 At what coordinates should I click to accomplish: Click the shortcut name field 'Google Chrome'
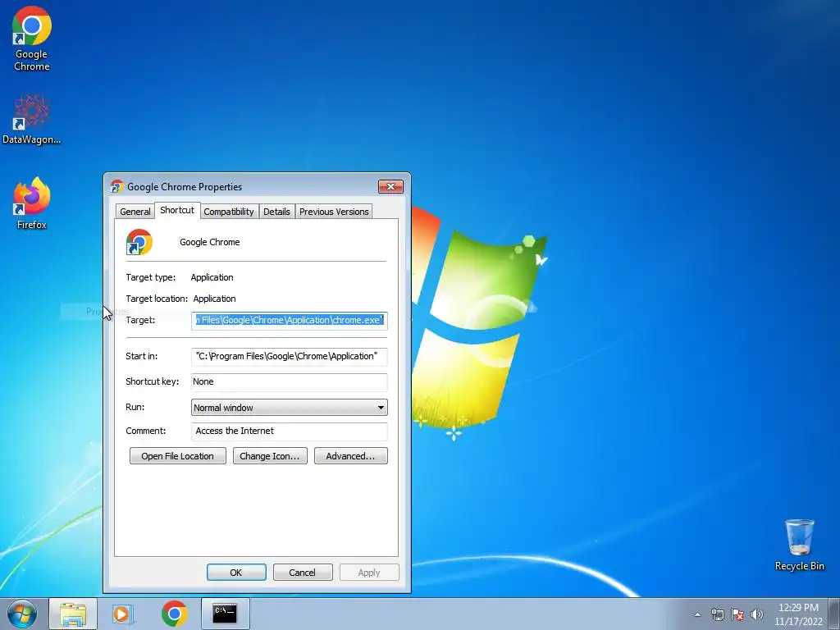tap(210, 242)
